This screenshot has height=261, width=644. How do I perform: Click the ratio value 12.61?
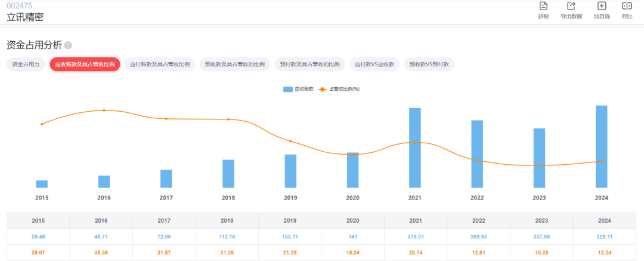pos(478,253)
